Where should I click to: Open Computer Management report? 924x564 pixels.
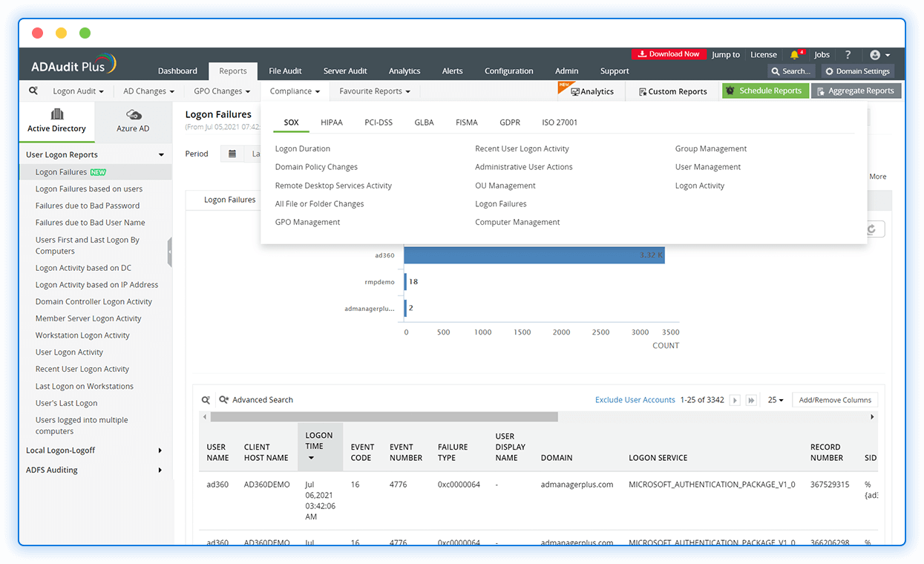[x=517, y=222]
